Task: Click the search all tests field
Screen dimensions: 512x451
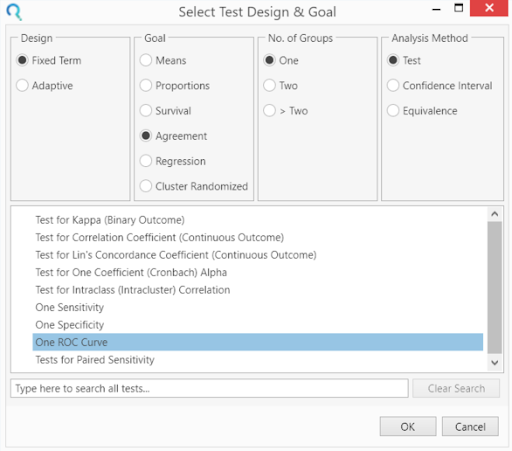Action: tap(209, 388)
